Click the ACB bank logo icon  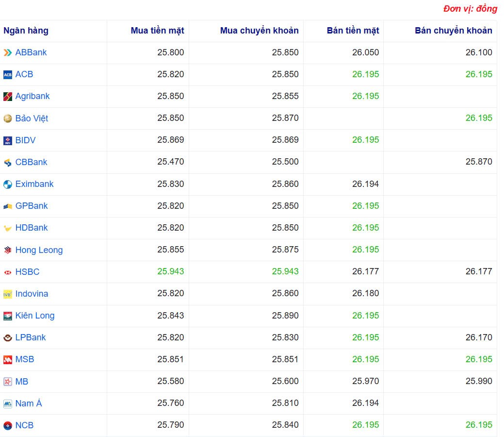pyautogui.click(x=7, y=74)
